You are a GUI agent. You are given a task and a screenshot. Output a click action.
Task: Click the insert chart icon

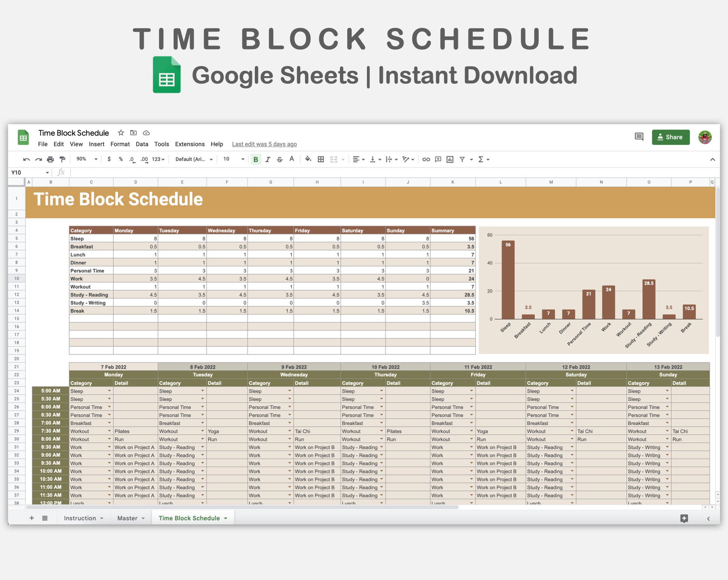(x=450, y=159)
